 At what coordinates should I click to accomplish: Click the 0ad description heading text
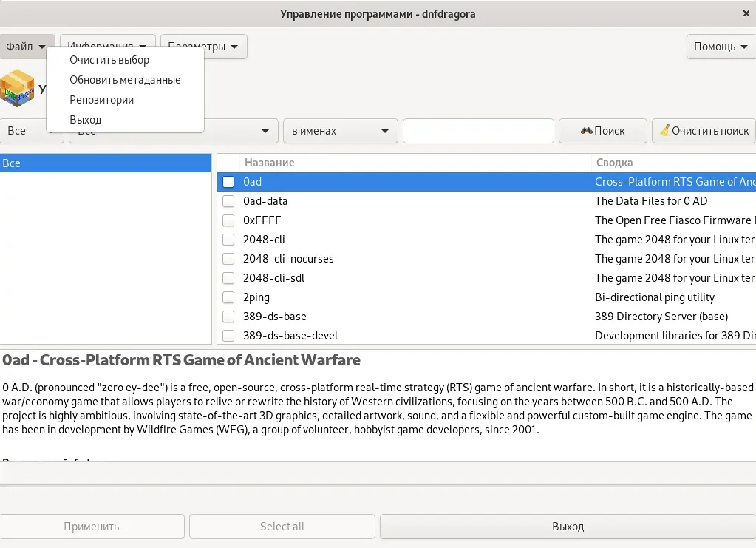181,360
